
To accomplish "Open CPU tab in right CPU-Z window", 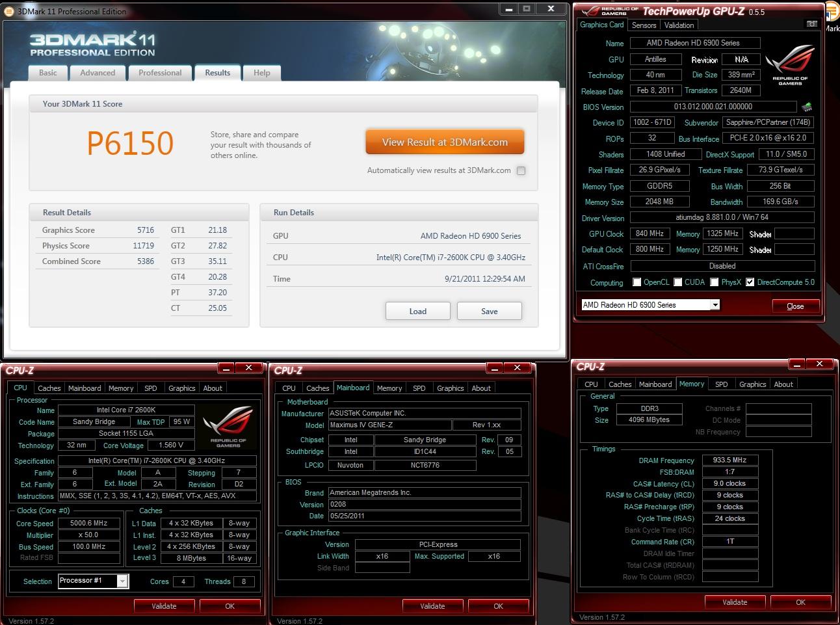I will tap(591, 384).
